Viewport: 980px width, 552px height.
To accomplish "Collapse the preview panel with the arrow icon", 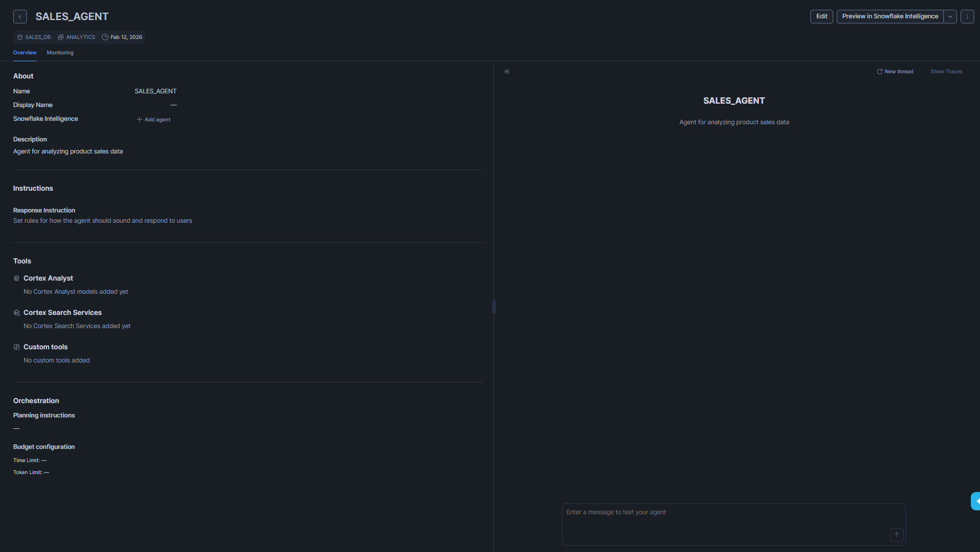I will click(x=506, y=71).
